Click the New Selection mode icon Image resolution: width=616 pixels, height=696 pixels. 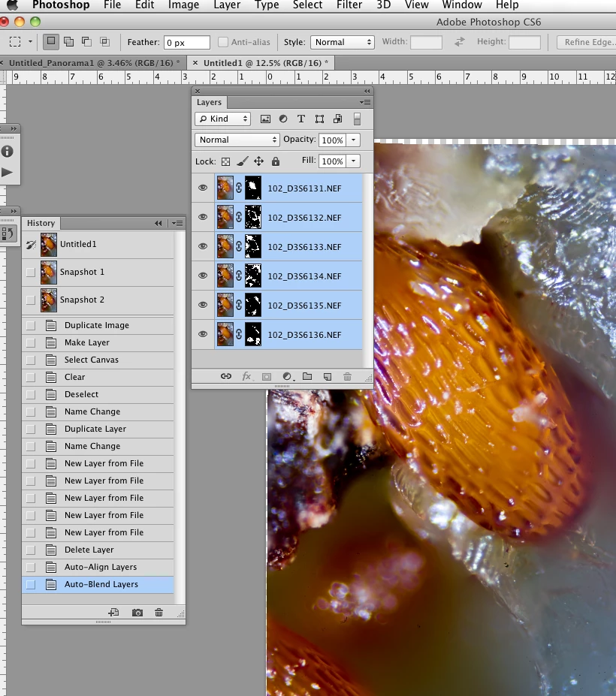pyautogui.click(x=51, y=42)
